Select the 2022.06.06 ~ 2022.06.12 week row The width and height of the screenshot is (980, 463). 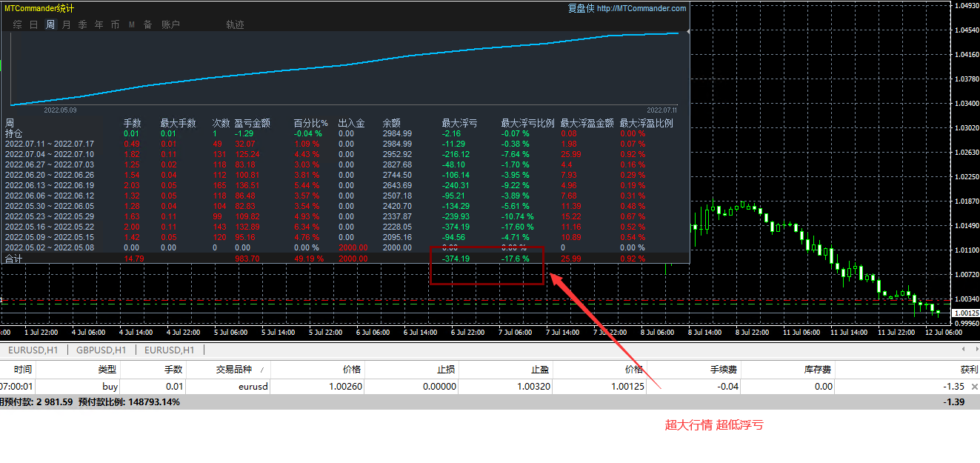(344, 196)
